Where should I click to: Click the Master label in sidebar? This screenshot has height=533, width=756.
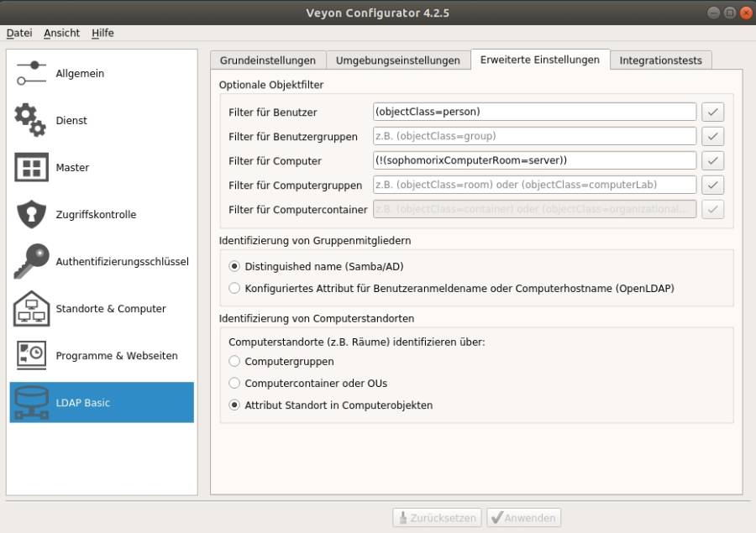[72, 167]
